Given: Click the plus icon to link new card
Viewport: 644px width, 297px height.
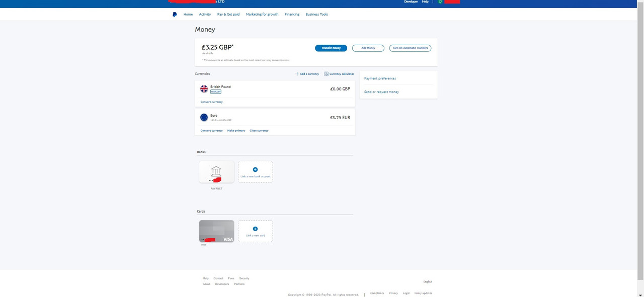Looking at the screenshot, I should [x=255, y=229].
